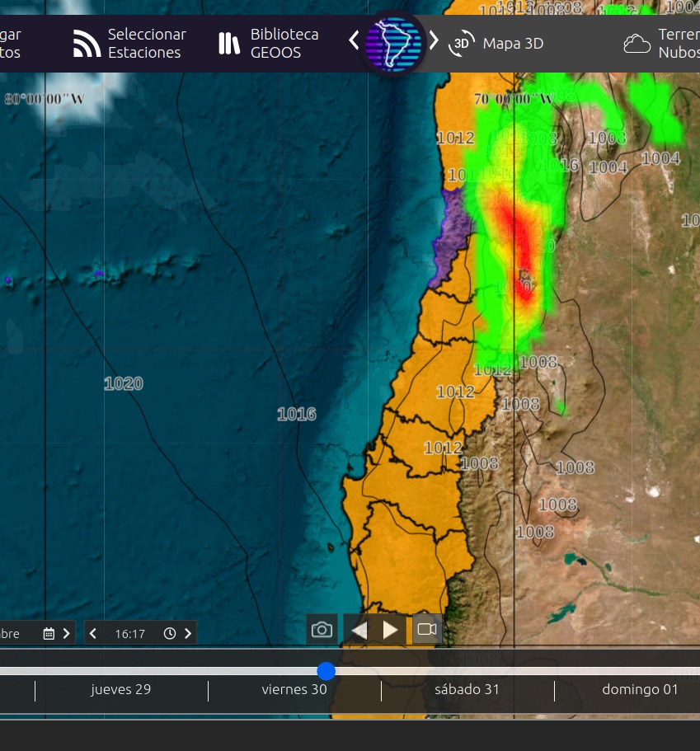Advance the time after 16:17

pyautogui.click(x=188, y=633)
